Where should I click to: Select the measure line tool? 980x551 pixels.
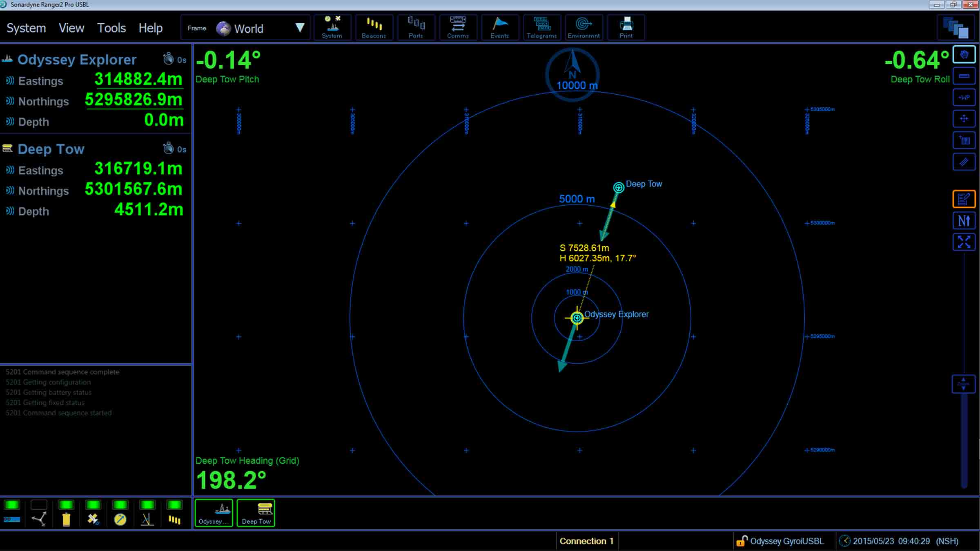[964, 162]
